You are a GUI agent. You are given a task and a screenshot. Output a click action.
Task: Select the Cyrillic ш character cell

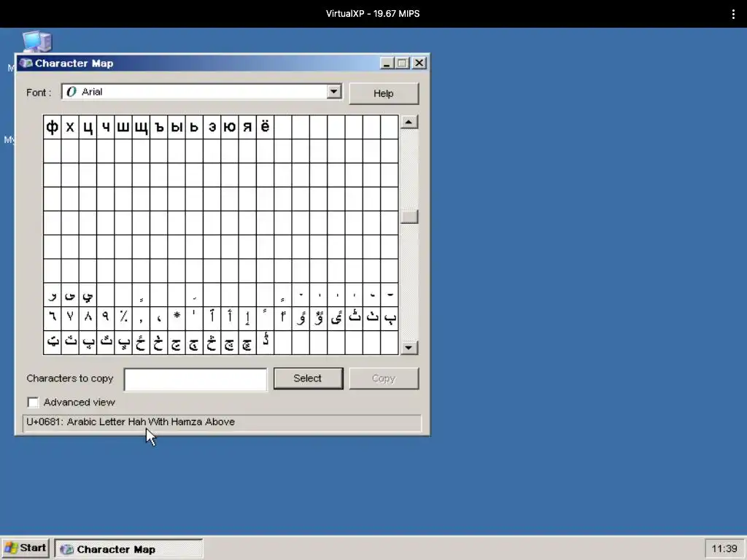(123, 127)
